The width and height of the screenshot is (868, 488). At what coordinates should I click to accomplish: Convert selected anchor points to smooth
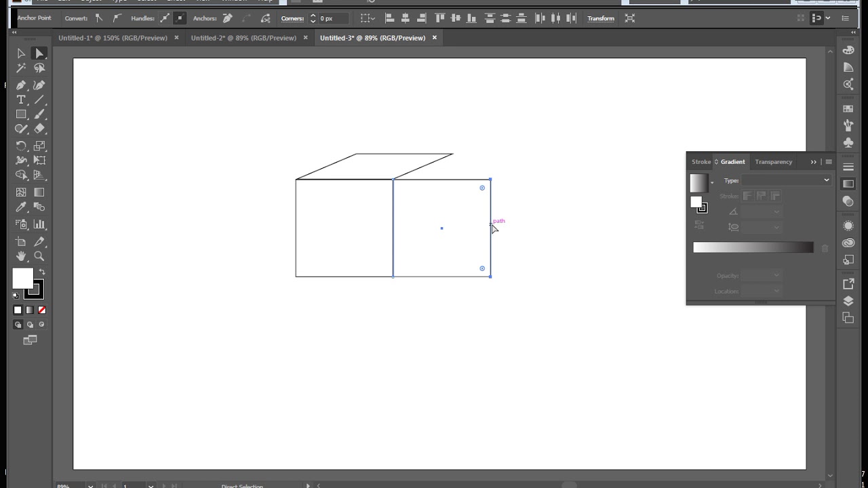coord(117,18)
